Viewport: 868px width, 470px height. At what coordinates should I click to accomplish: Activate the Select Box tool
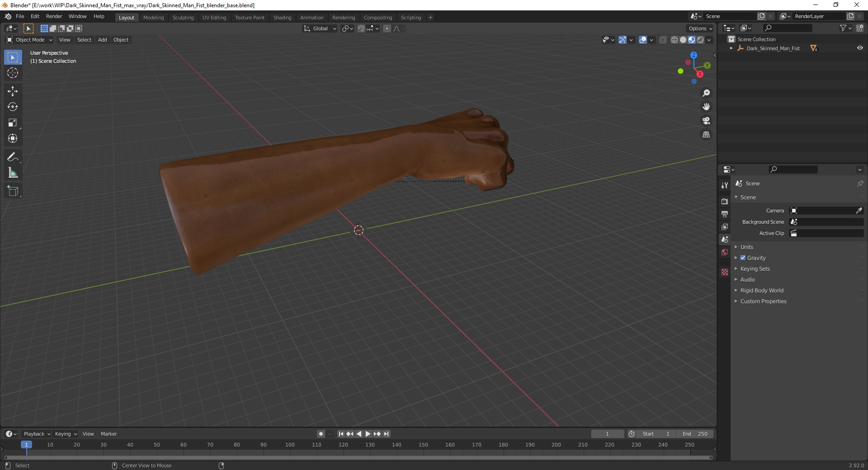[13, 57]
